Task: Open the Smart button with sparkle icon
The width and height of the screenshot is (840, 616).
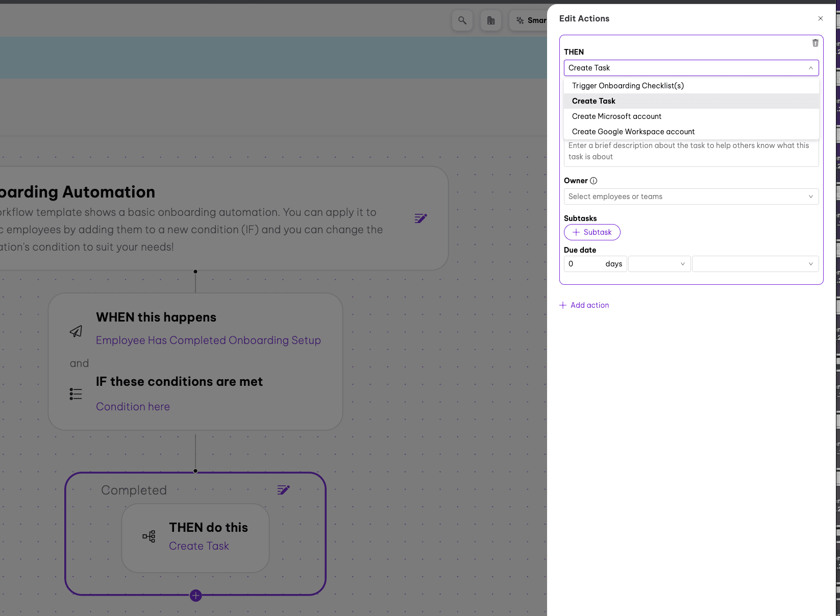Action: (x=529, y=20)
